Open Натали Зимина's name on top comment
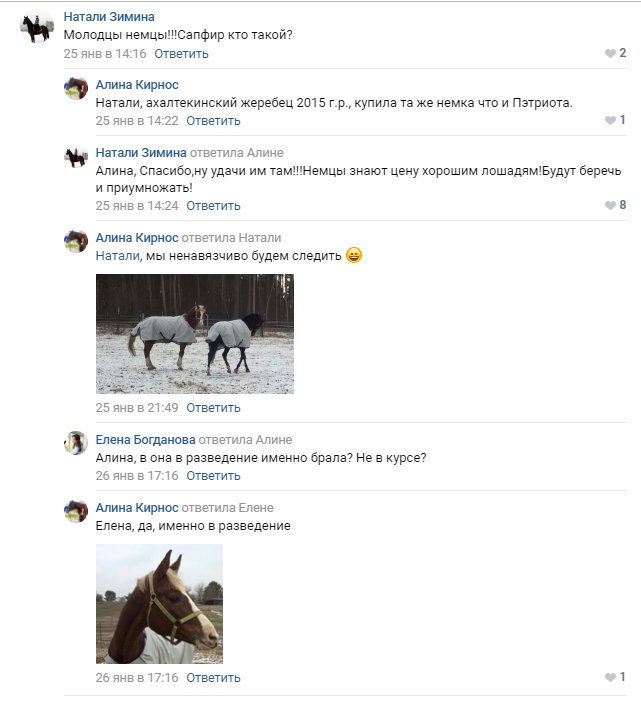 [x=109, y=17]
